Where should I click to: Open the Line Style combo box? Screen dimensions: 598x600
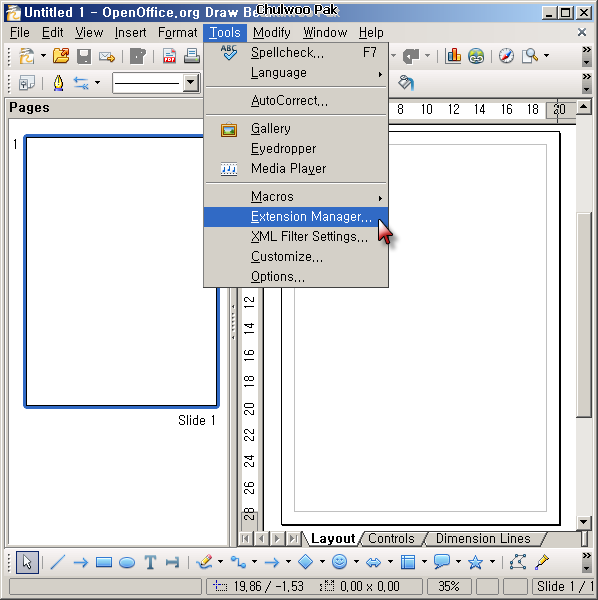[x=156, y=83]
